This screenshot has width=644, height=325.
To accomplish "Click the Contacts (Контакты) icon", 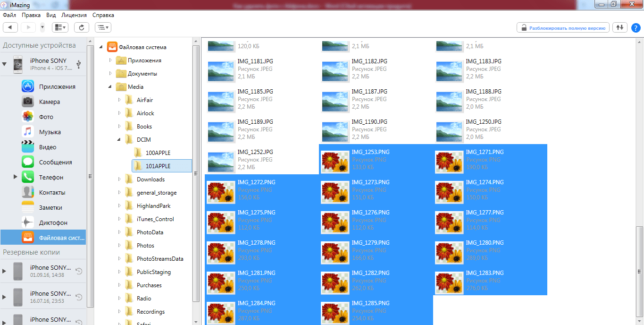I will click(28, 192).
